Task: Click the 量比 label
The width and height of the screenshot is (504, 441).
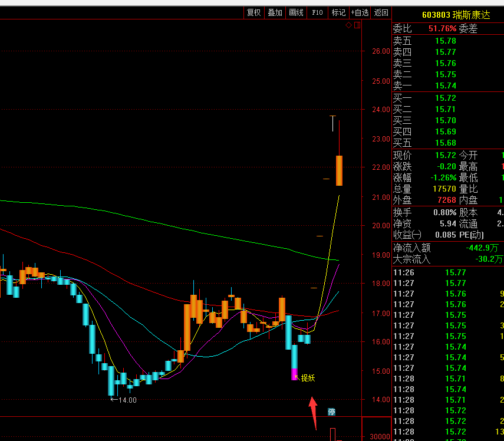Action: click(x=468, y=189)
